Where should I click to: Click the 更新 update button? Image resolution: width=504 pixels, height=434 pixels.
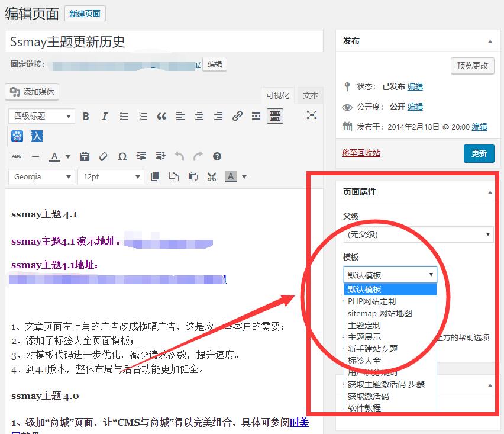click(x=479, y=153)
